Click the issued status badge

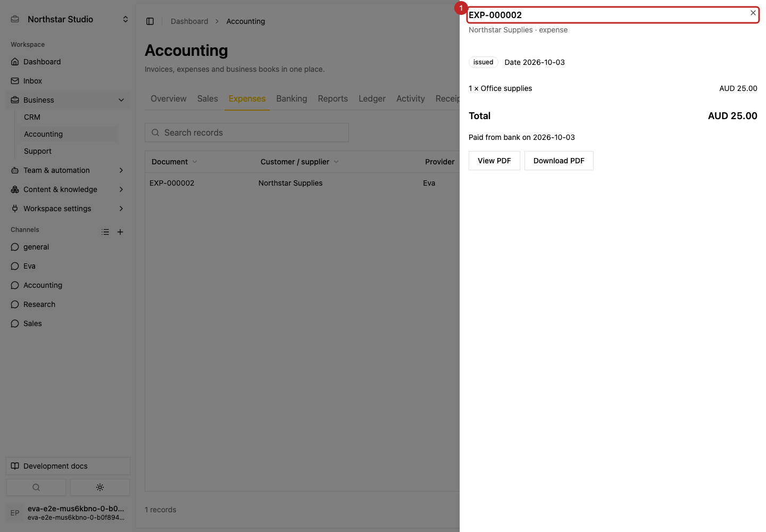click(484, 62)
